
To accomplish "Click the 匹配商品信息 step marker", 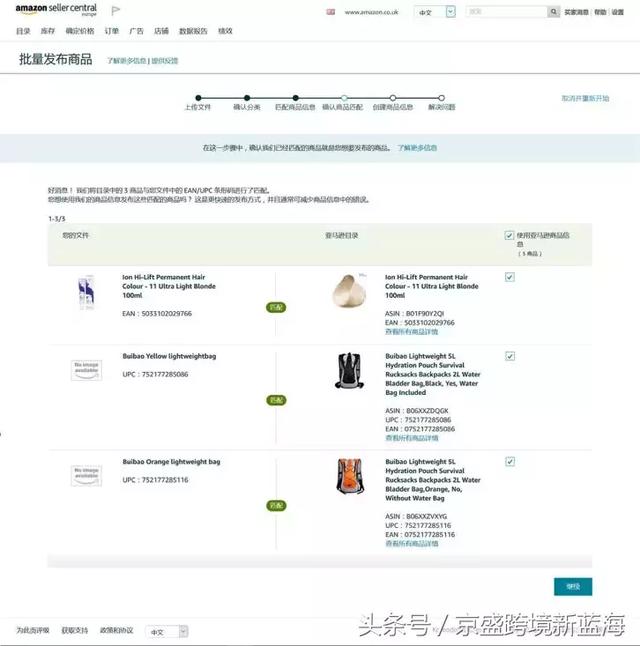I will [295, 98].
